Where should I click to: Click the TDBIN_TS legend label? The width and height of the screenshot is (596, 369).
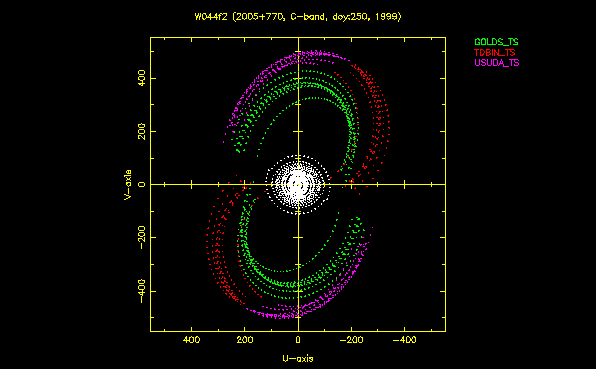click(x=495, y=52)
